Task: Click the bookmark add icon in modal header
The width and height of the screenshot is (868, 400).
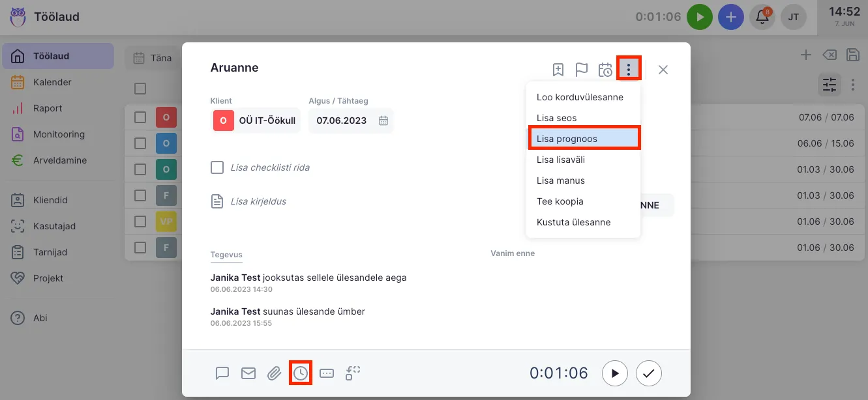Action: pyautogui.click(x=558, y=70)
